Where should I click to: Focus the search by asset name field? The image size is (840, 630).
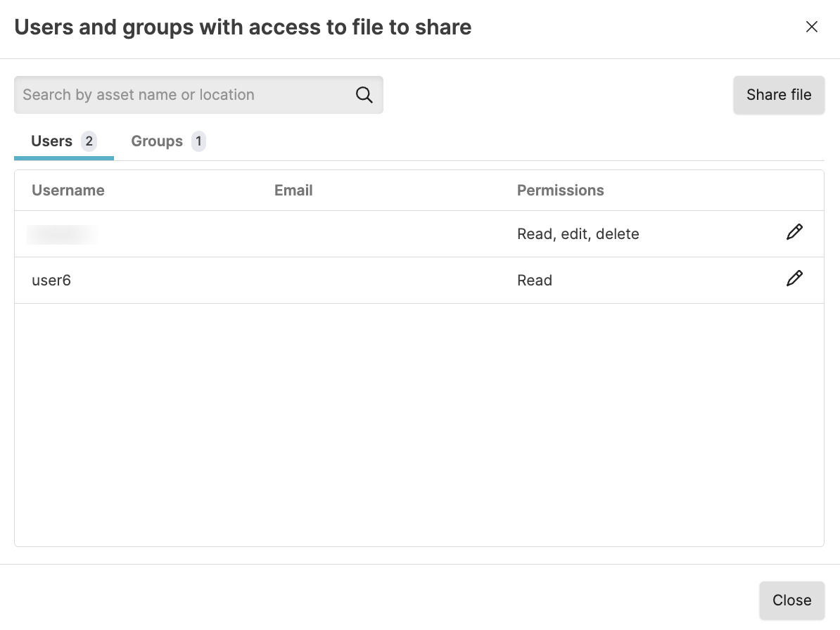pyautogui.click(x=183, y=95)
